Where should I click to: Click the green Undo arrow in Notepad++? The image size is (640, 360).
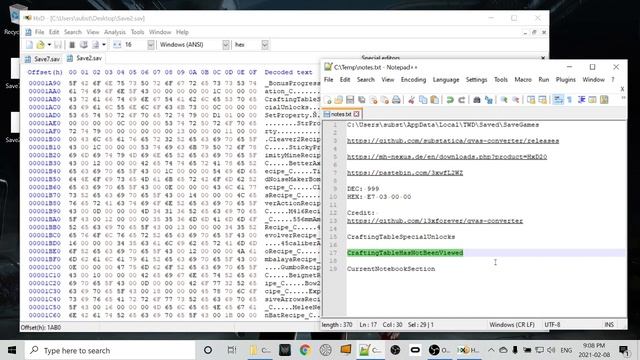[x=450, y=100]
